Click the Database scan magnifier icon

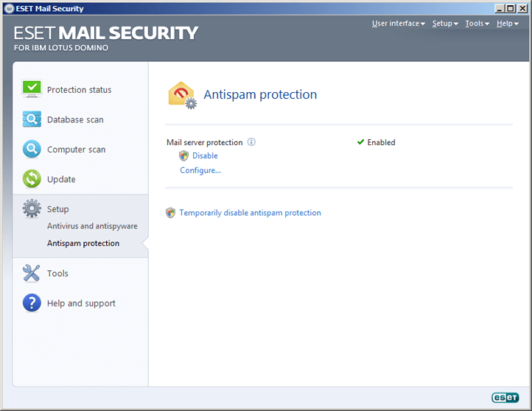click(32, 119)
